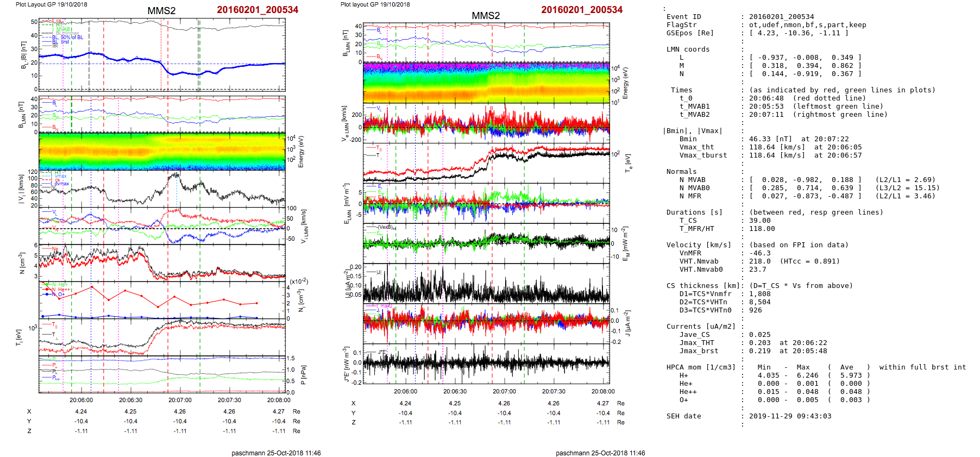This screenshot has width=980, height=457.
Task: Click the paschmann footer text below the left plot
Action: coord(276,453)
